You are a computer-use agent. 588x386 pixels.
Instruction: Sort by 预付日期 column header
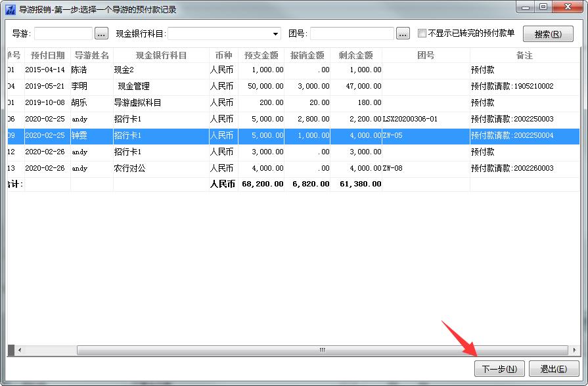tap(47, 56)
